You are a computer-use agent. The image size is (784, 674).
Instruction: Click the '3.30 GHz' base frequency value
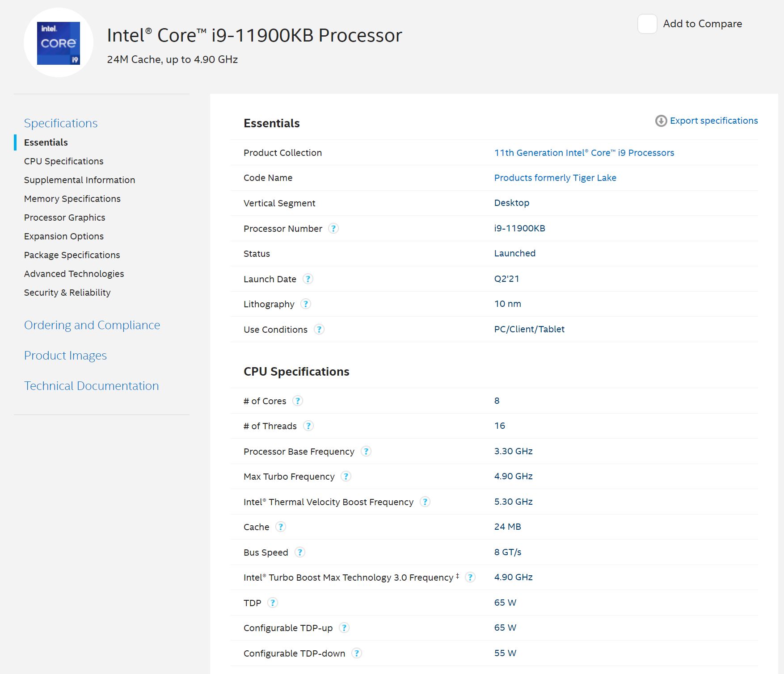click(514, 451)
